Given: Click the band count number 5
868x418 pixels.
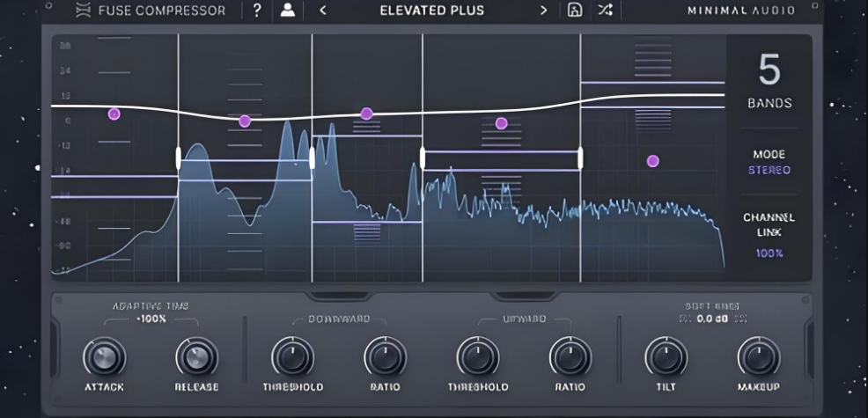Looking at the screenshot, I should click(769, 70).
